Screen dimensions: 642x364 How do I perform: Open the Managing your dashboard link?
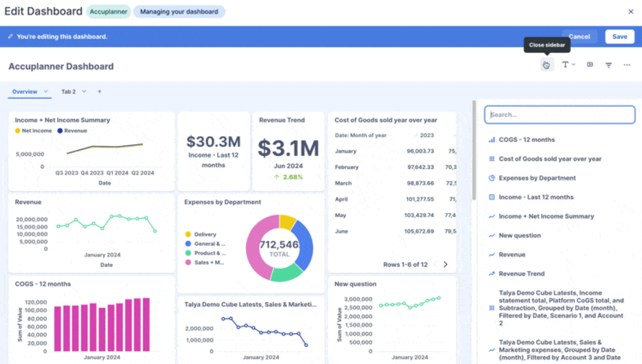tap(179, 11)
